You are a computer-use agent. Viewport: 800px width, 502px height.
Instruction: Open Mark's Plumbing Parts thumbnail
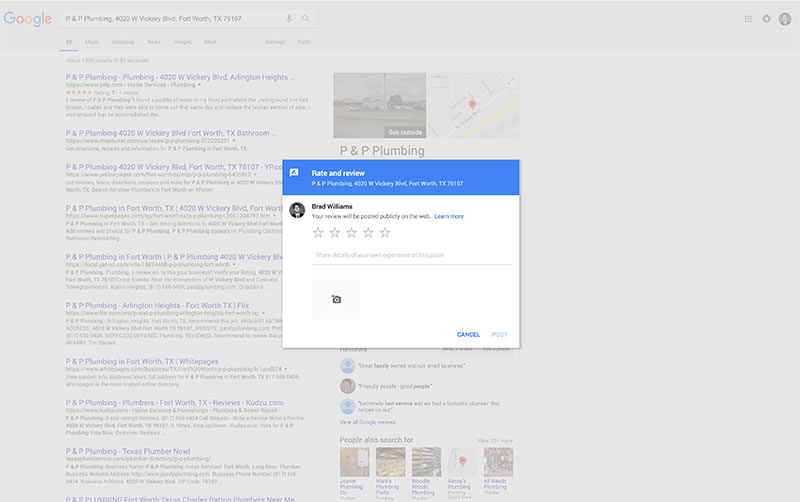click(x=390, y=462)
